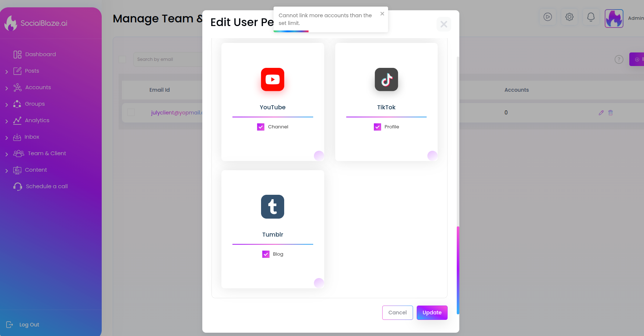Click the Update button

432,313
